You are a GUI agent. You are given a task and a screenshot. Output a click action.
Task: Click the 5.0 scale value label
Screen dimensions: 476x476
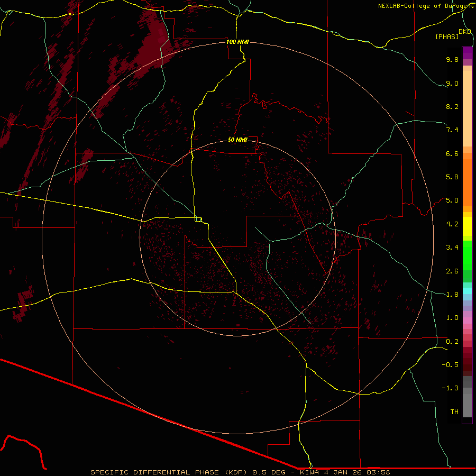(452, 200)
